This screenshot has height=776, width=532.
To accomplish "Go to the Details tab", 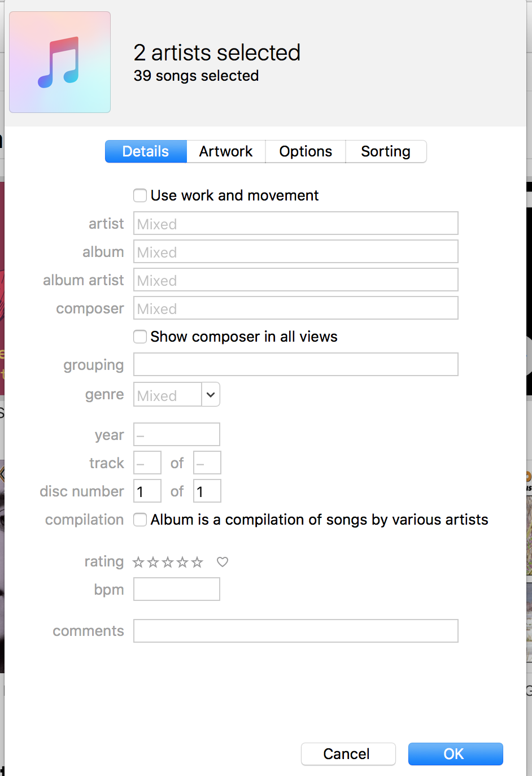I will point(146,151).
